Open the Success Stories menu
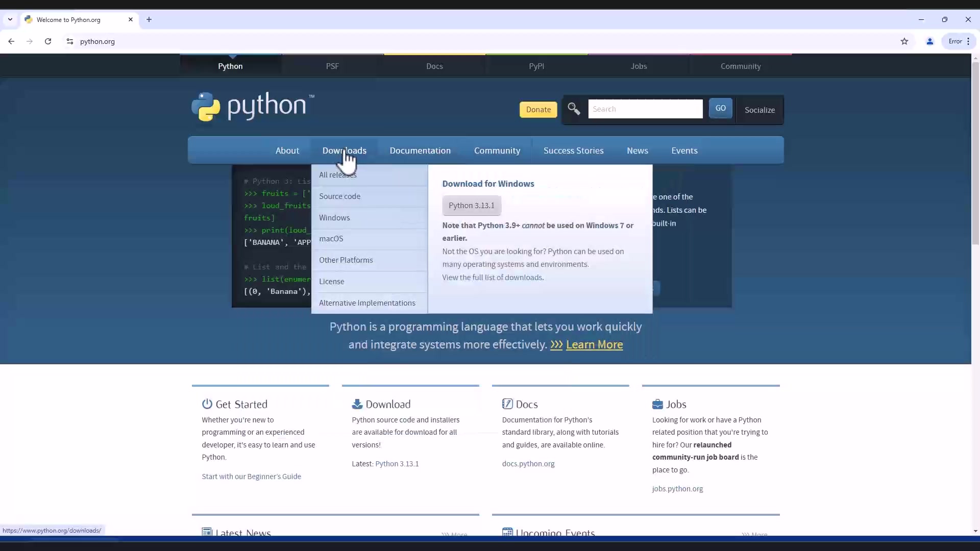The height and width of the screenshot is (551, 980). tap(574, 151)
